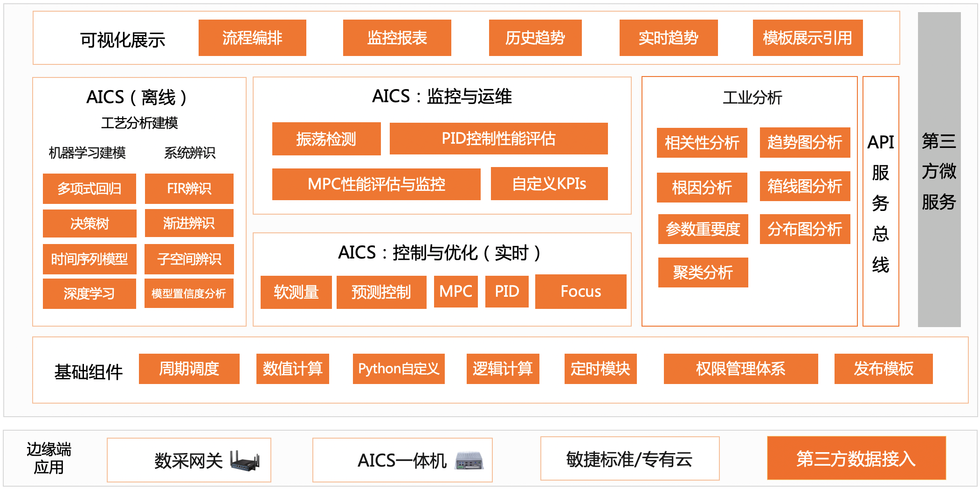Click AICS：控制与优化（实时）heading
This screenshot has height=489, width=980.
(x=440, y=253)
